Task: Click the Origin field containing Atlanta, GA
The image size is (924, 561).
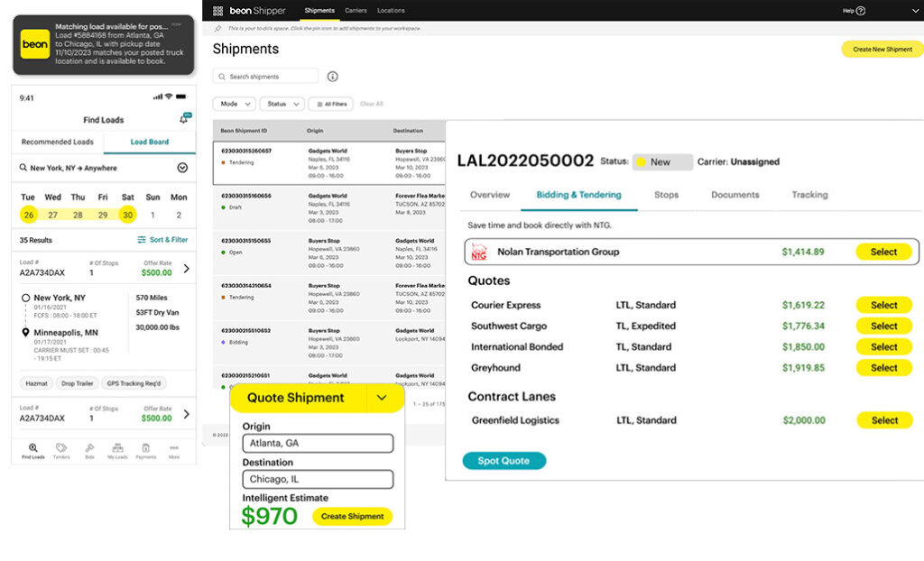Action: click(x=318, y=443)
